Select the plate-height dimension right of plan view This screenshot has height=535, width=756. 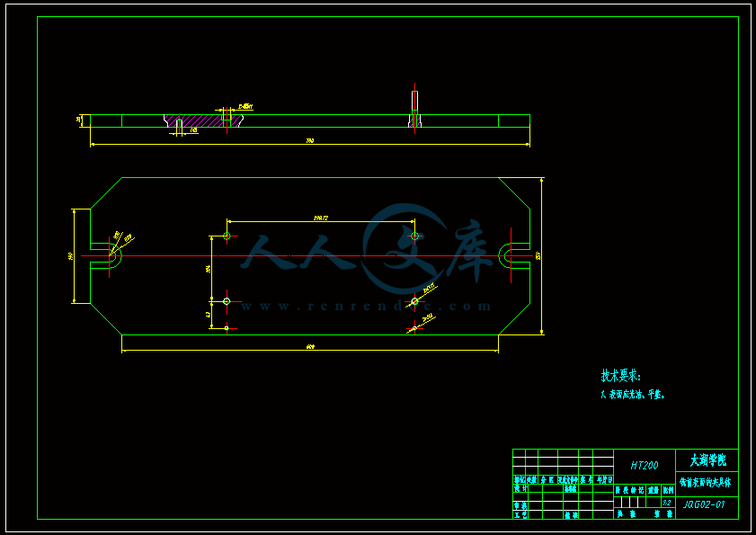point(538,255)
